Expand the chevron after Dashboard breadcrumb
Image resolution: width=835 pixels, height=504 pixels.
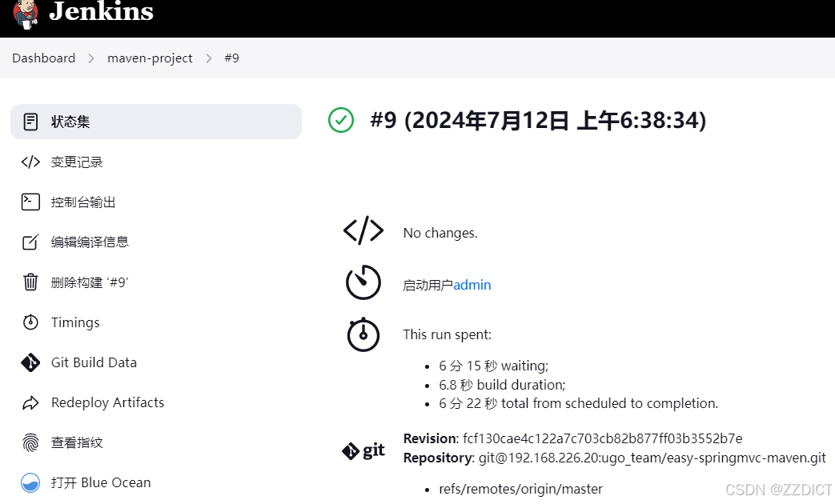click(91, 58)
